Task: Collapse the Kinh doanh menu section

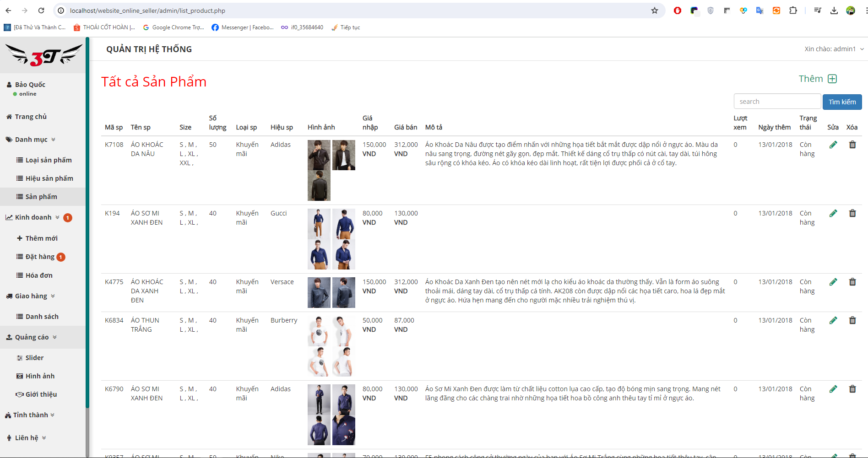Action: tap(33, 217)
